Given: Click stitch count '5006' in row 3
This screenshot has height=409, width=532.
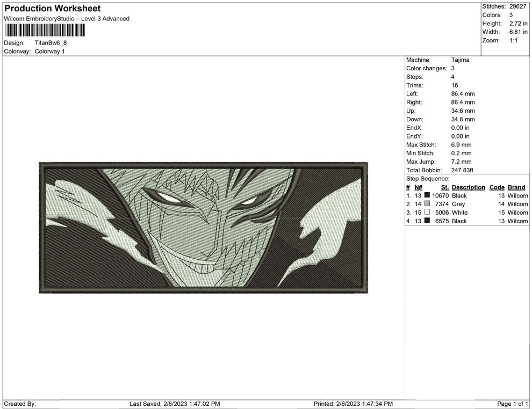Looking at the screenshot, I should pos(442,213).
